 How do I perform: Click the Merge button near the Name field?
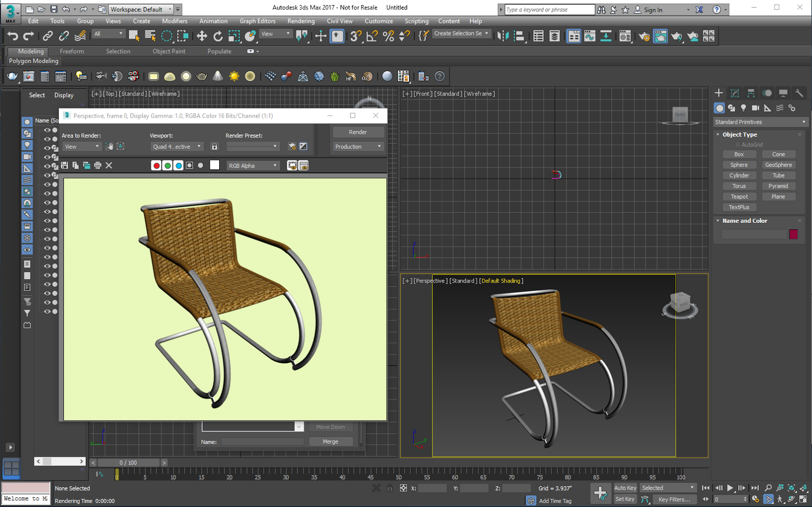tap(331, 441)
